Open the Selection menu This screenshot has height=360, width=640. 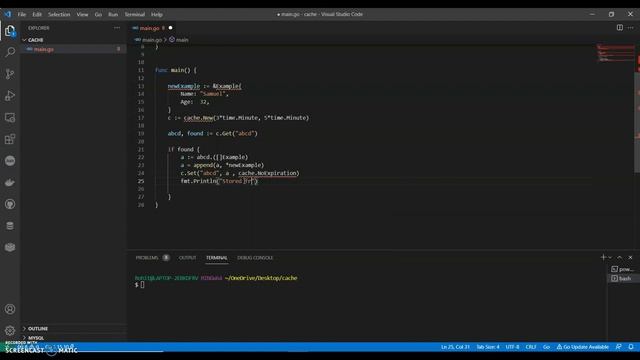tap(59, 14)
